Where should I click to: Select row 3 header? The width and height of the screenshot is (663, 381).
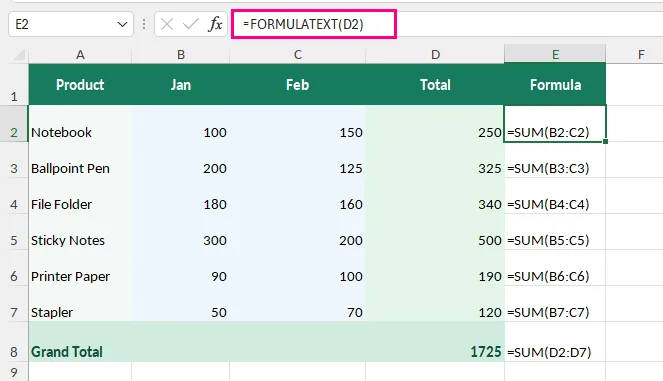coord(14,160)
